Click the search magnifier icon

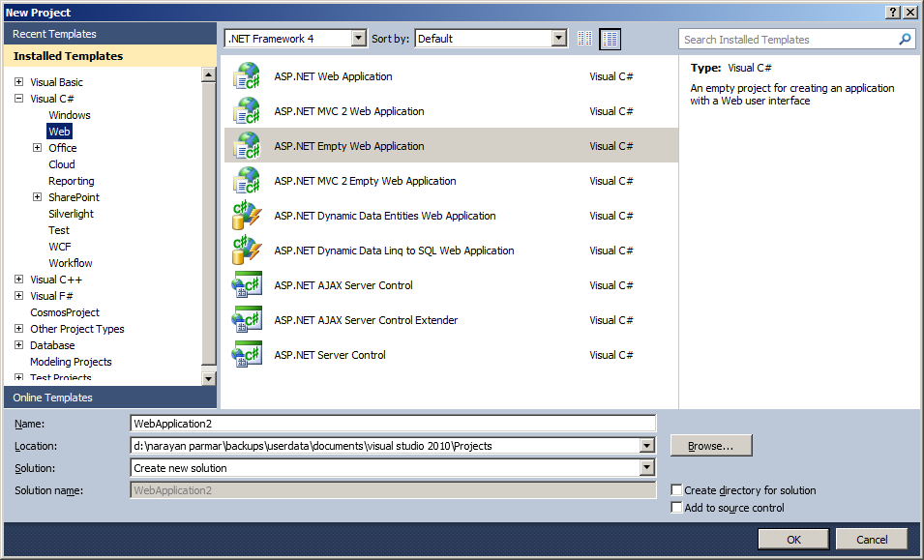[x=905, y=40]
